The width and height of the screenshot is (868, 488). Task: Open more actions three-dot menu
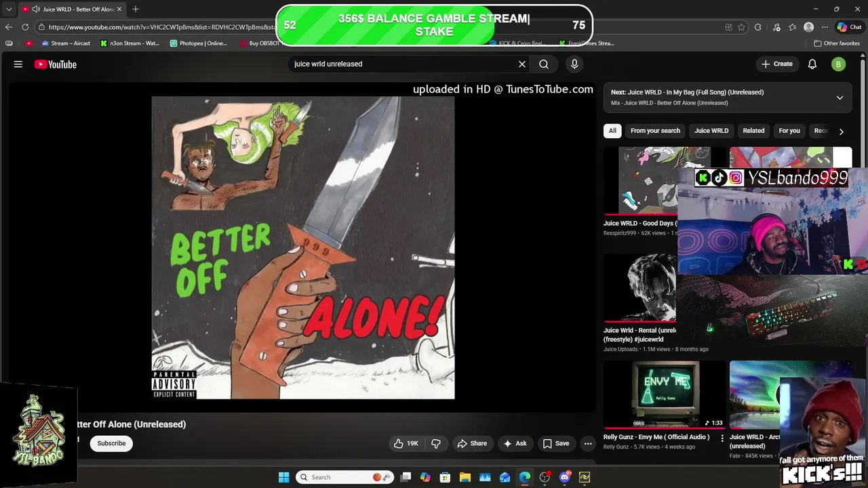click(588, 443)
